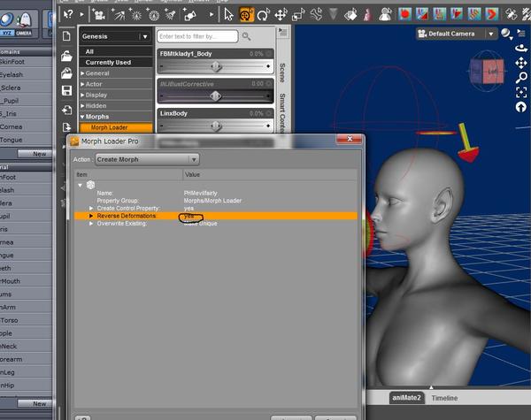Select the Rotate tool

point(263,14)
